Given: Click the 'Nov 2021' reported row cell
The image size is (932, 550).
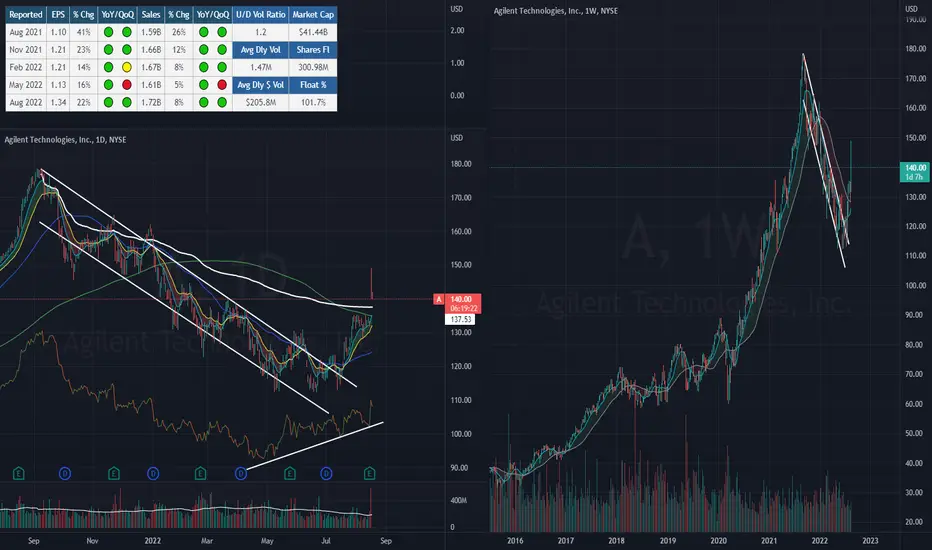Looking at the screenshot, I should click(x=26, y=50).
